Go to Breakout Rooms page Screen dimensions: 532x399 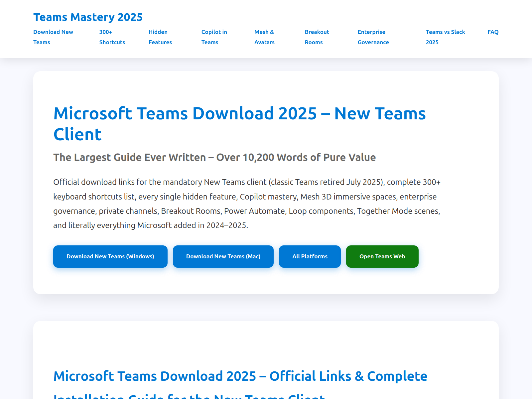point(317,37)
